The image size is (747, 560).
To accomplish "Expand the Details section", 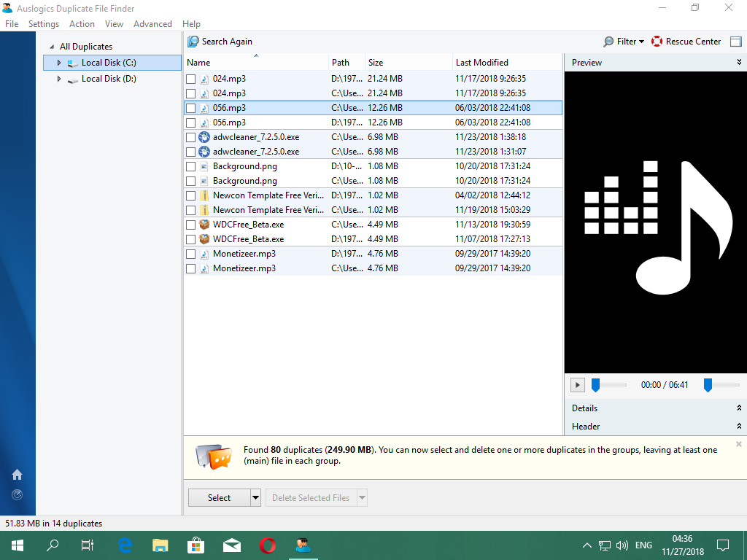I will click(739, 408).
